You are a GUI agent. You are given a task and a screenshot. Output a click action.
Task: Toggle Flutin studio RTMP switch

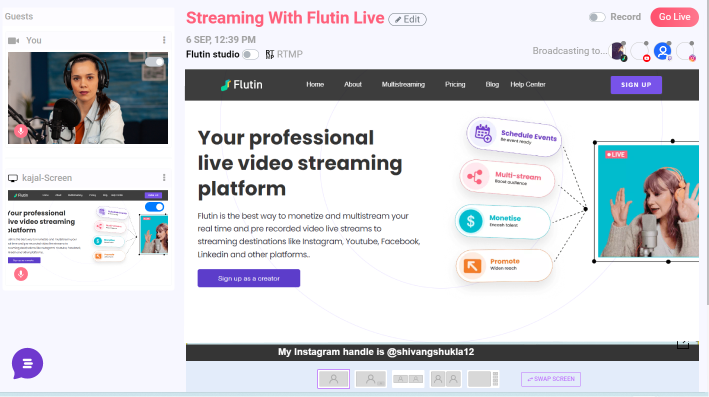coord(250,54)
